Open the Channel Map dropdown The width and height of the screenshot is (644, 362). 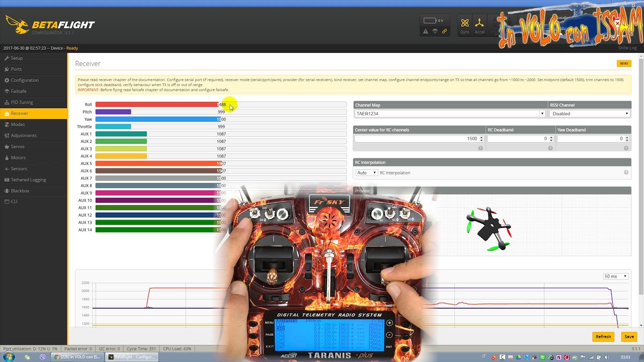click(x=450, y=114)
